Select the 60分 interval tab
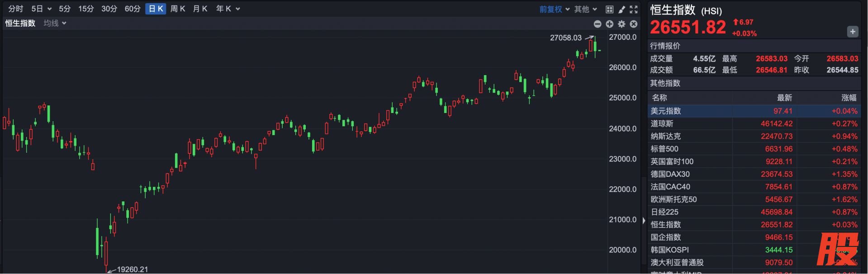868x274 pixels. tap(133, 9)
